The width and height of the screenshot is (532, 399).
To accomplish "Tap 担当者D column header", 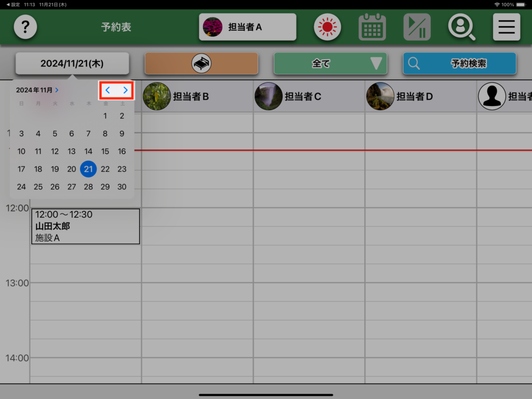I will [414, 96].
